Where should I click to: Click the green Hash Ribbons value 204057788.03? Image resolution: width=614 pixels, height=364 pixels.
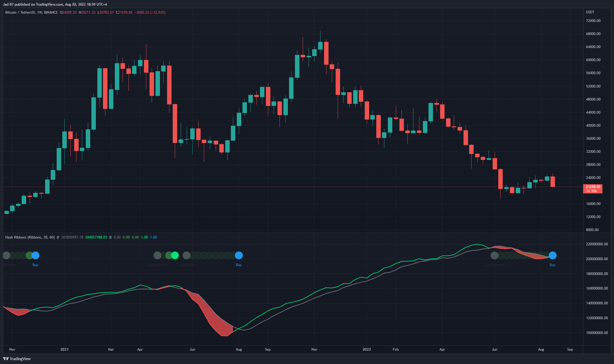96,237
